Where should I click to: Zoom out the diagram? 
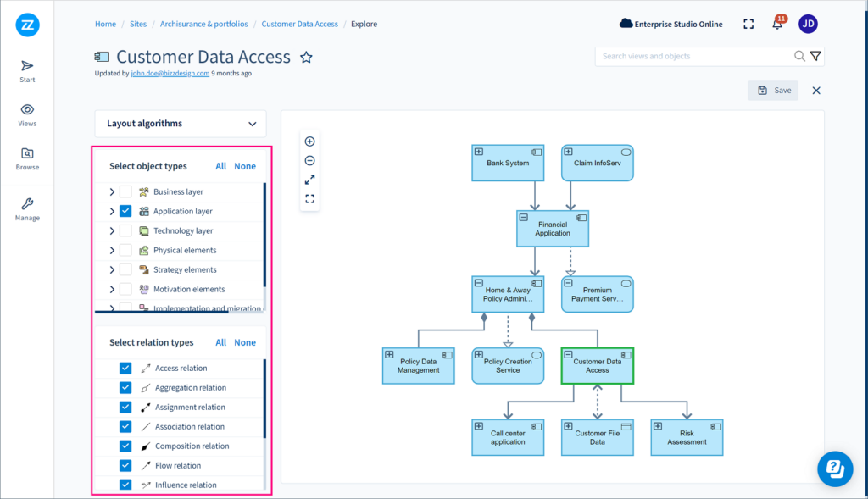[x=310, y=160]
